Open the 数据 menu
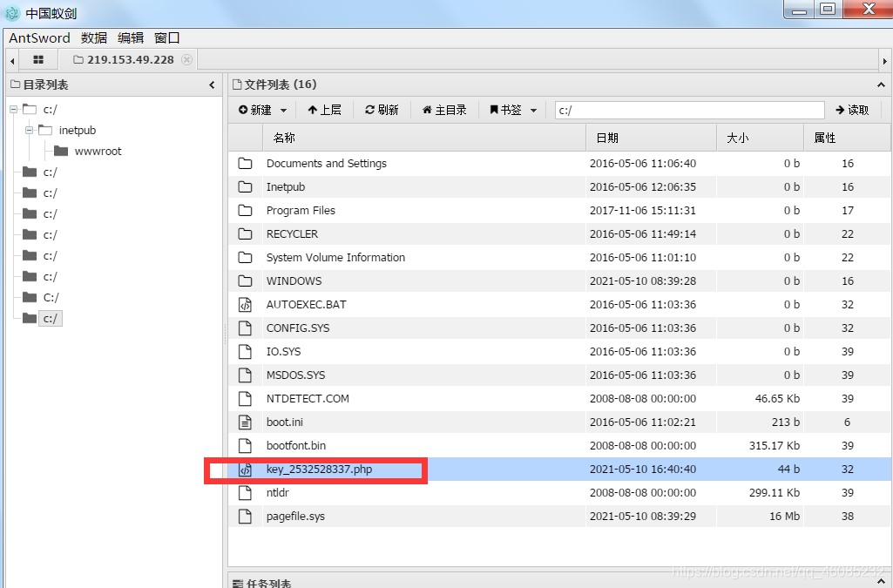 coord(94,37)
